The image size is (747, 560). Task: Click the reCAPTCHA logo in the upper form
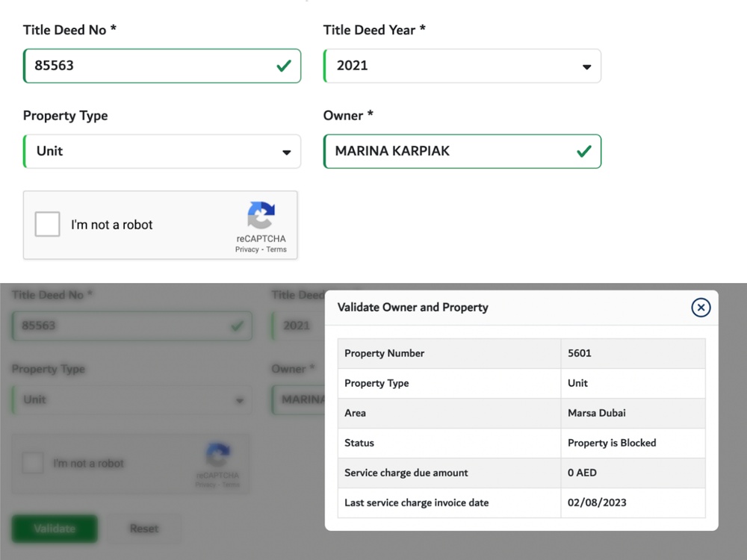[261, 215]
